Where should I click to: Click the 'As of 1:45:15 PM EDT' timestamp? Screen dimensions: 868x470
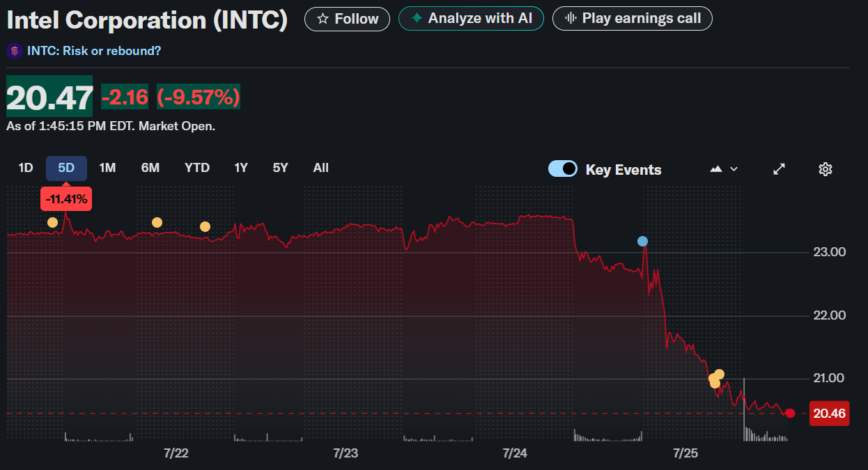(x=71, y=127)
